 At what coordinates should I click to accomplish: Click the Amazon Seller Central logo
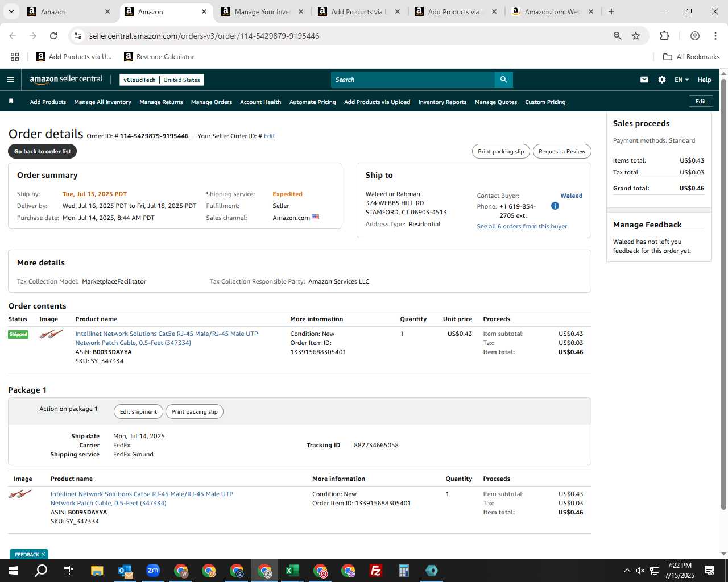66,80
